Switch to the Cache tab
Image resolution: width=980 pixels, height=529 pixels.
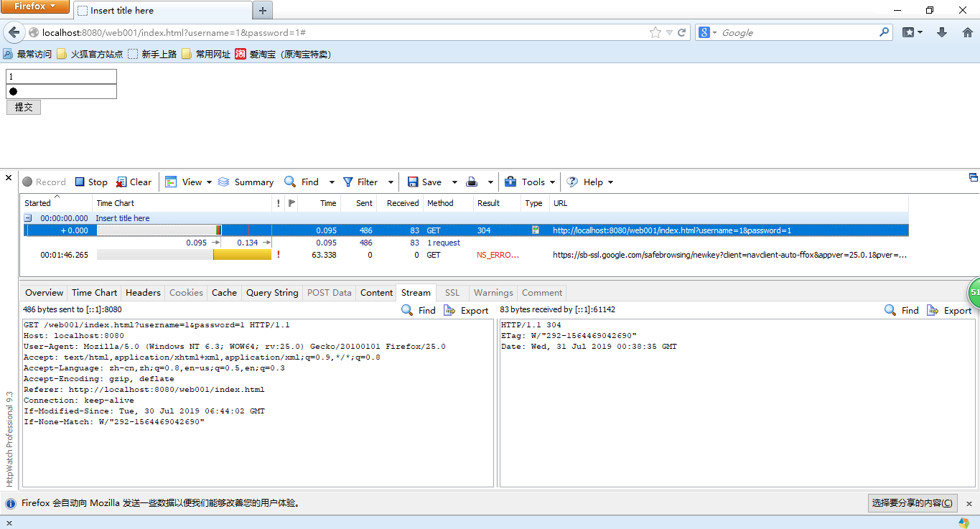point(224,292)
